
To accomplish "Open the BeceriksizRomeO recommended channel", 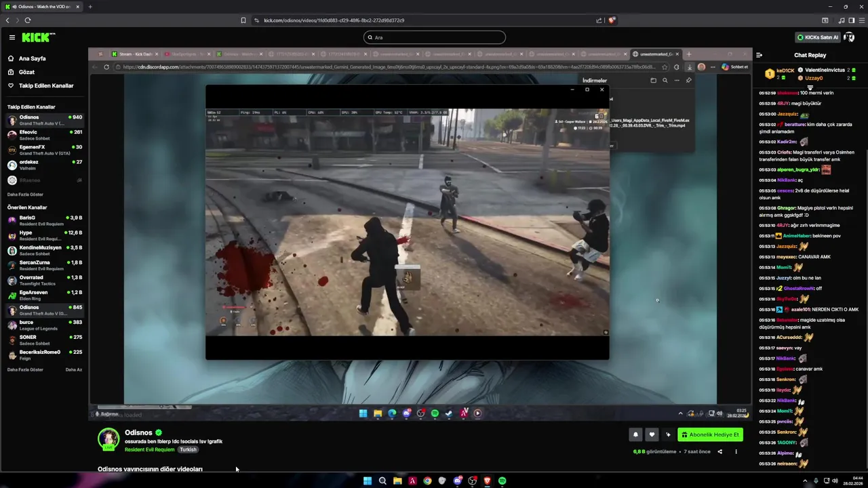I will click(x=45, y=354).
